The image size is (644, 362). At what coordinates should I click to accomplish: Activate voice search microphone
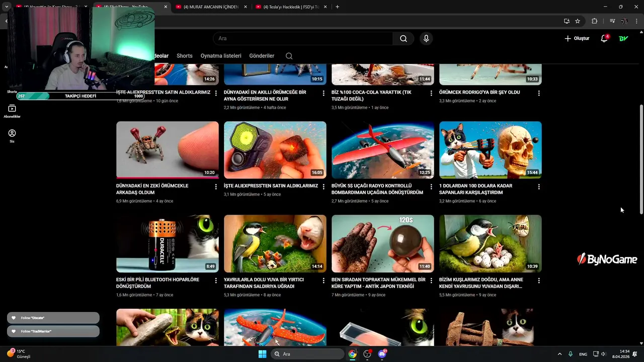click(x=426, y=39)
